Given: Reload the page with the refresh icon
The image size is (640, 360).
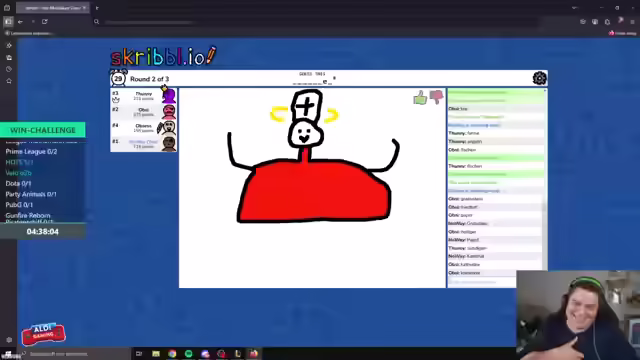Looking at the screenshot, I should [45, 22].
